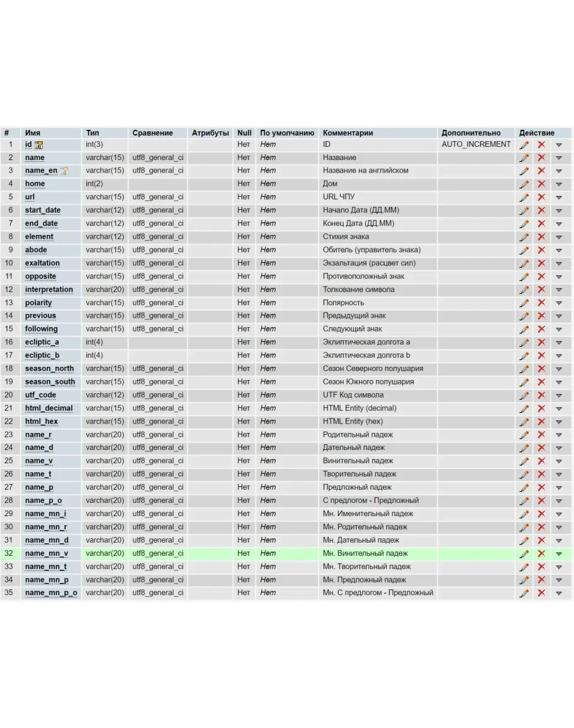Click the Комментарии column header
Viewport: 574px width, 728px height.
point(348,133)
